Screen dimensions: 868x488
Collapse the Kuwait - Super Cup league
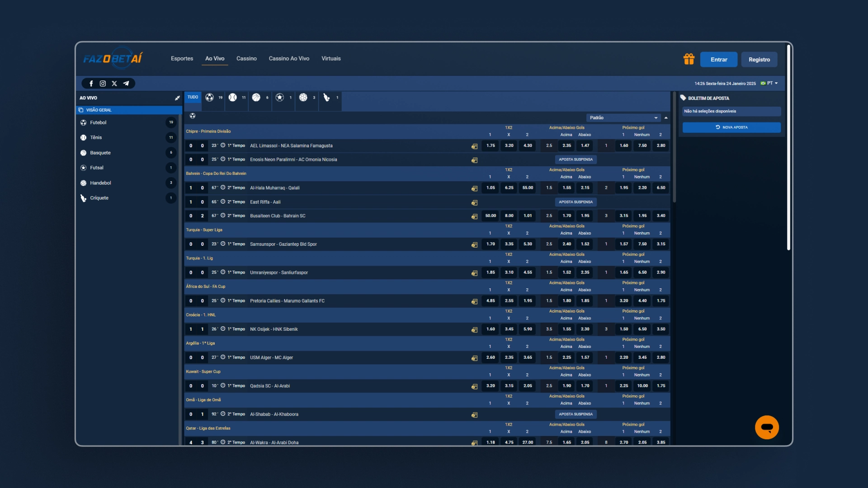(x=203, y=371)
